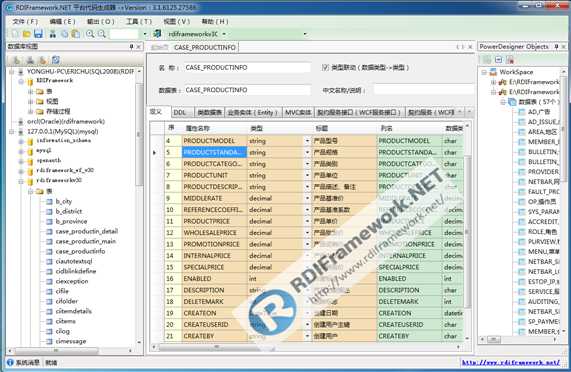Click into the 中文名称/说明 input field
The width and height of the screenshot is (571, 372).
point(424,90)
